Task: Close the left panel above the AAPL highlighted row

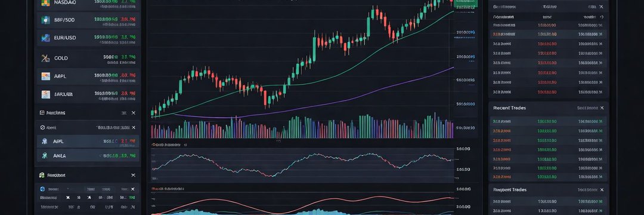Action: coord(133,127)
